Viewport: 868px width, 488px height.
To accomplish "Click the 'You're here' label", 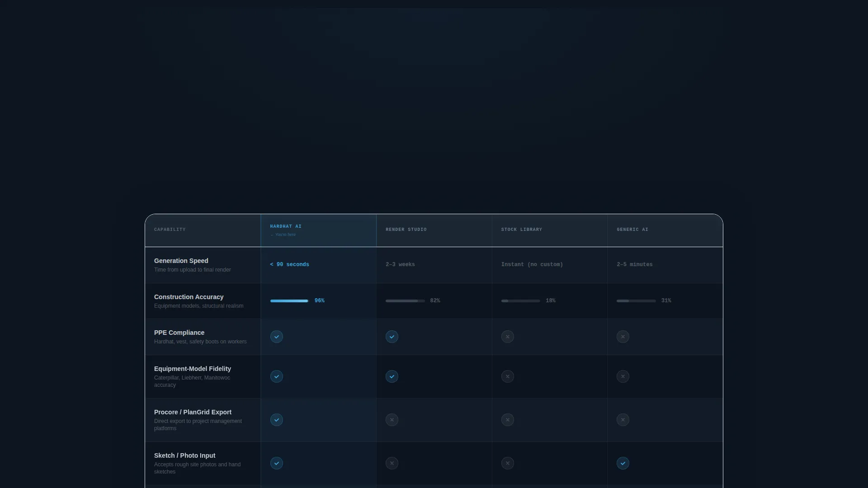I will click(283, 235).
